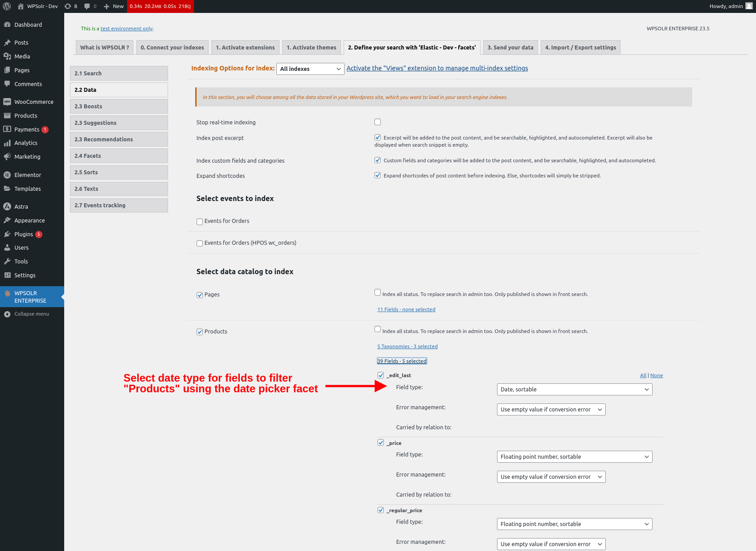Image resolution: width=756 pixels, height=551 pixels.
Task: Open the _regular_price Field type dropdown
Action: point(575,524)
